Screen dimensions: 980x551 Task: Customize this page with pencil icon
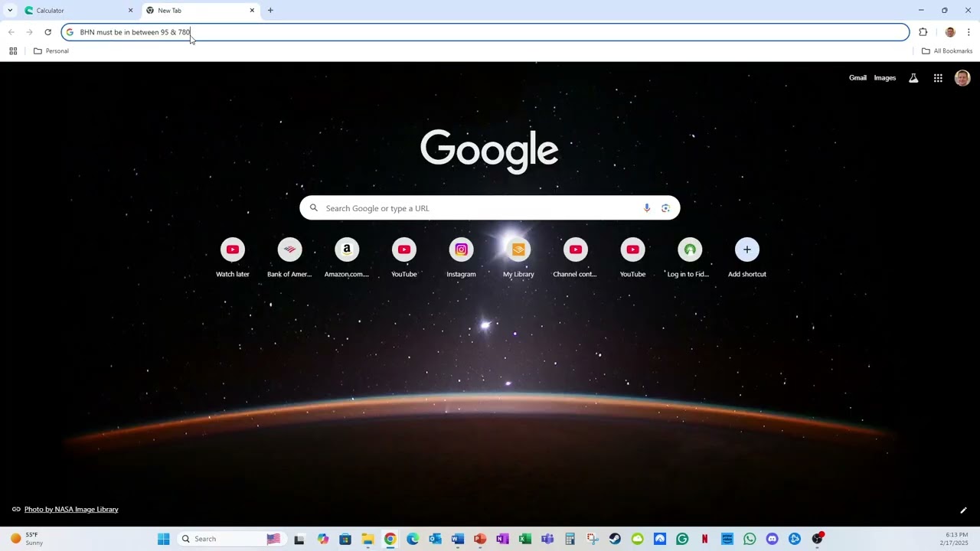(963, 510)
